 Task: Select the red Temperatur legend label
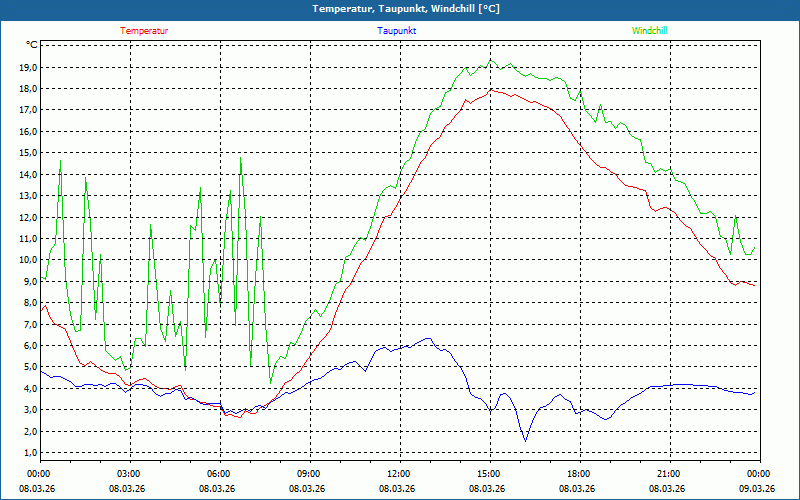tap(144, 31)
